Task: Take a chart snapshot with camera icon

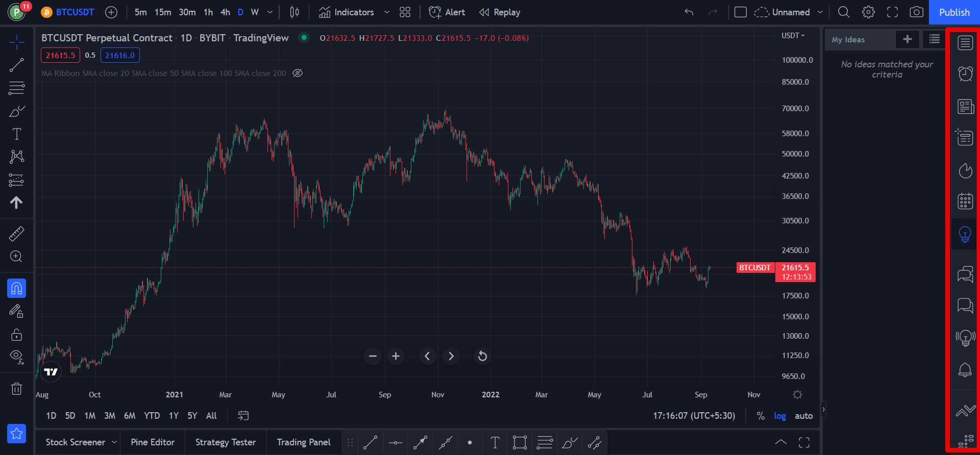Action: [917, 12]
